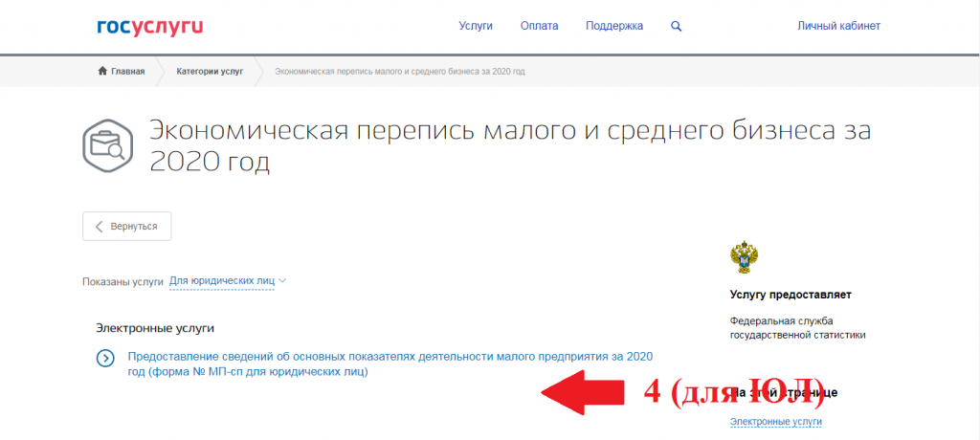
Task: Click the current page breadcrumb text
Action: 400,72
